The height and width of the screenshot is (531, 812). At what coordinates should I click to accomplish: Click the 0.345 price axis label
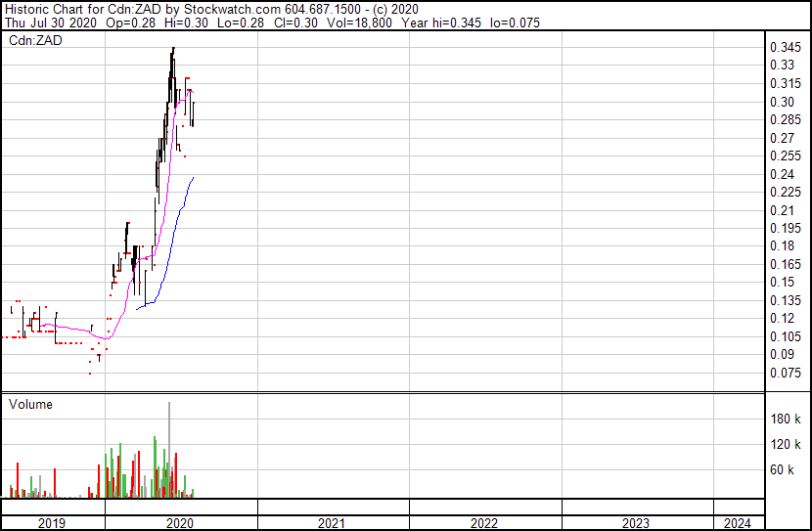click(785, 47)
